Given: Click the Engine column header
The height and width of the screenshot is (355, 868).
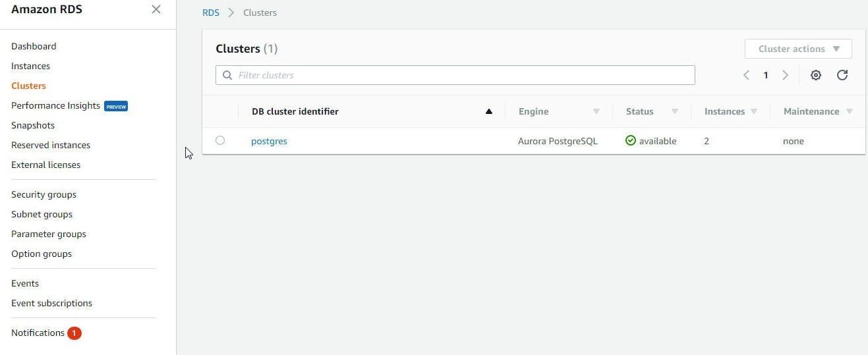Looking at the screenshot, I should [533, 111].
